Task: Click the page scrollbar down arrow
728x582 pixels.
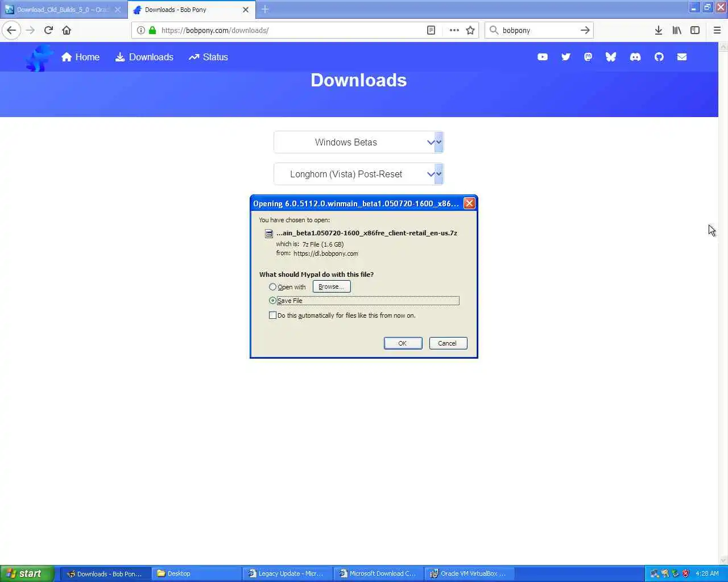Action: click(x=723, y=560)
